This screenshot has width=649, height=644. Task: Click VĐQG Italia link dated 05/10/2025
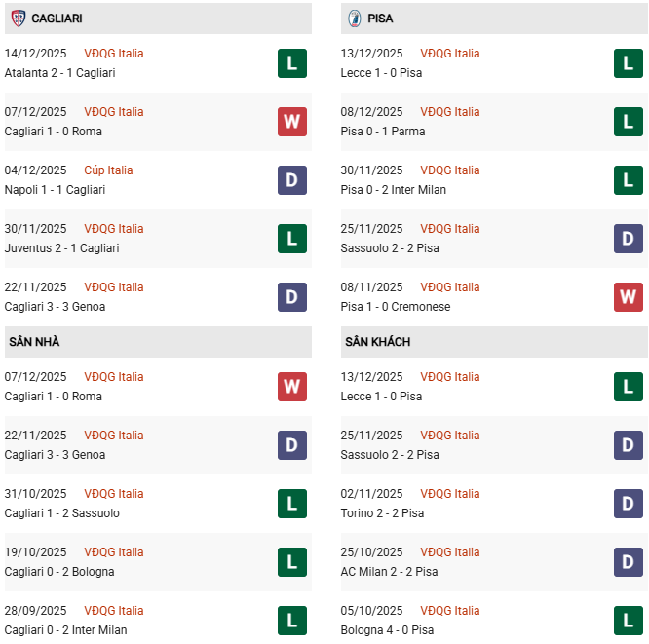pyautogui.click(x=449, y=611)
